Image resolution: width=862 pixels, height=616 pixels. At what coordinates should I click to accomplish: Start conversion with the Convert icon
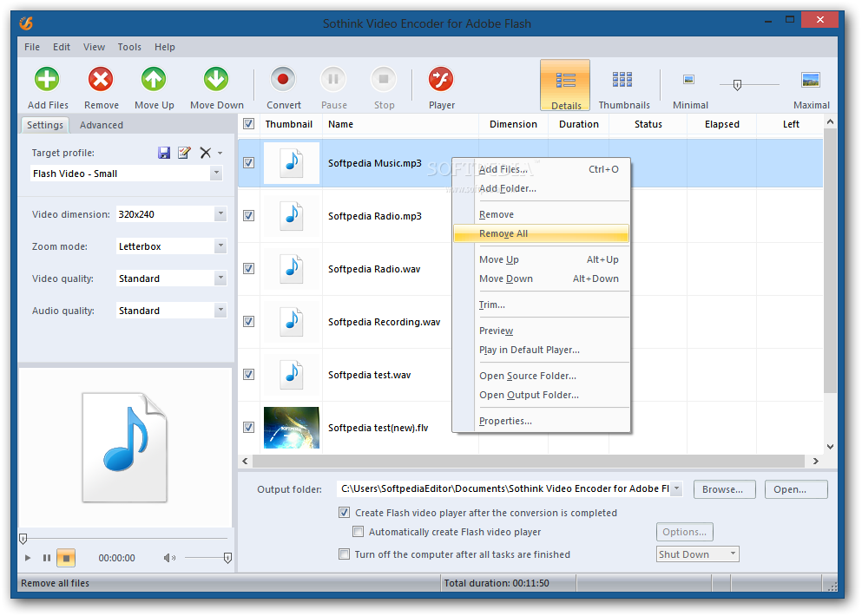click(283, 80)
